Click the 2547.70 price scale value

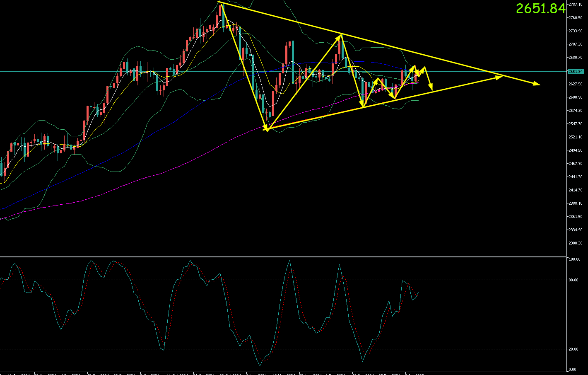[x=576, y=124]
